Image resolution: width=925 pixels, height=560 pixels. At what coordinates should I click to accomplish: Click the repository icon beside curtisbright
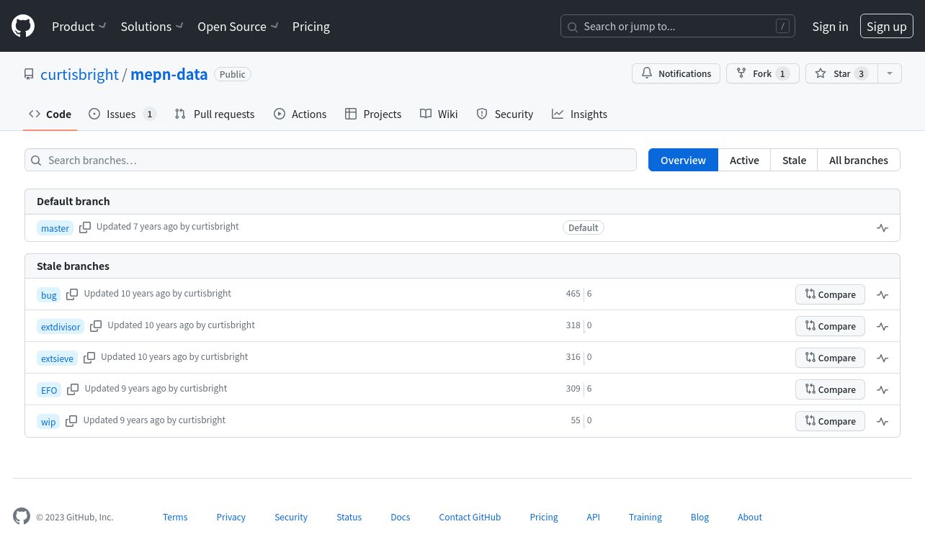[29, 74]
